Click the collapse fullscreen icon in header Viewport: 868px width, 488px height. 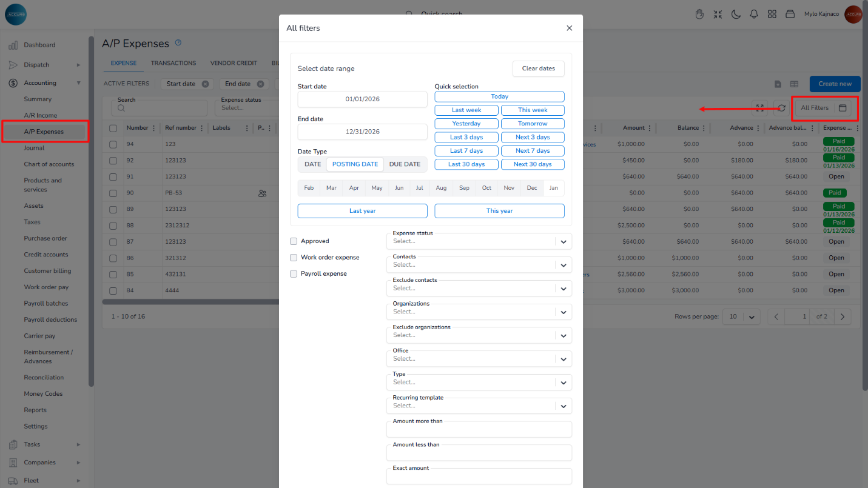[x=718, y=14]
